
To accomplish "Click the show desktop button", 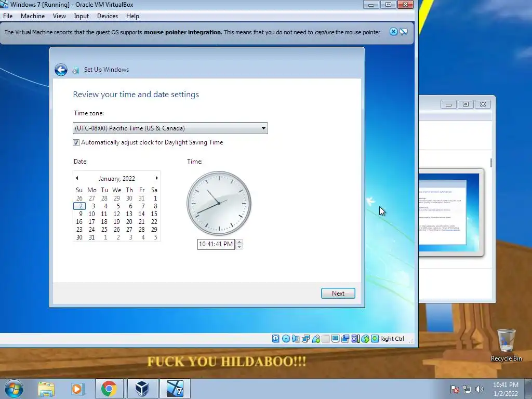I will [528, 389].
